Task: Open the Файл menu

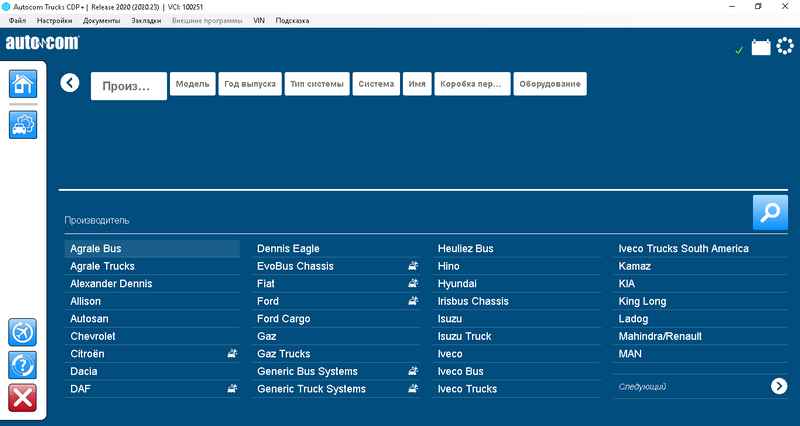Action: tap(17, 21)
